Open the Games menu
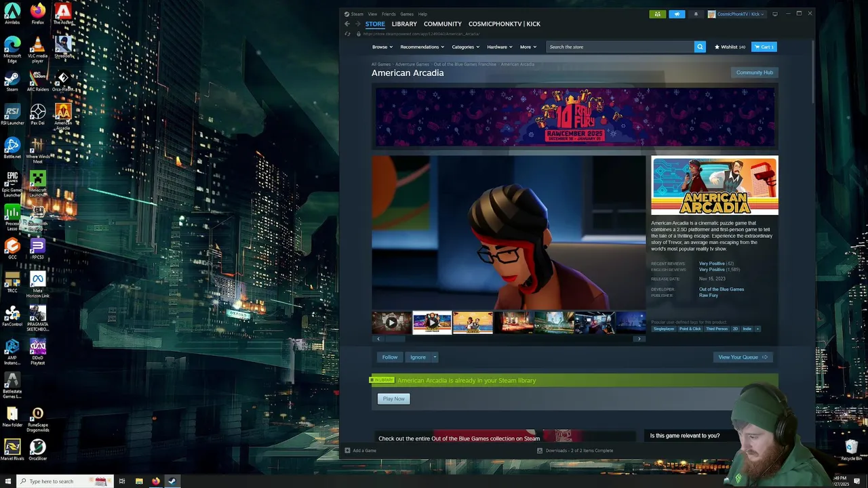This screenshot has width=868, height=488. (x=407, y=14)
